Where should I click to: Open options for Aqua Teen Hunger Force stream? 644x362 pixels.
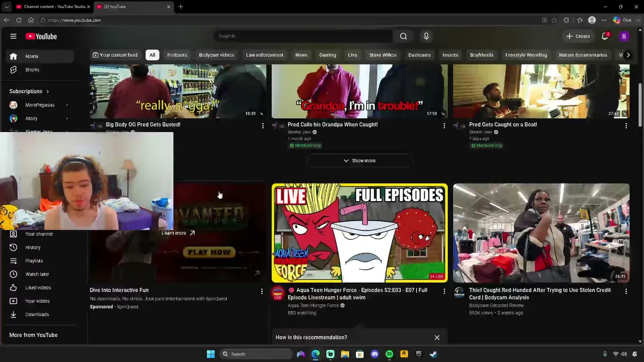(x=444, y=291)
